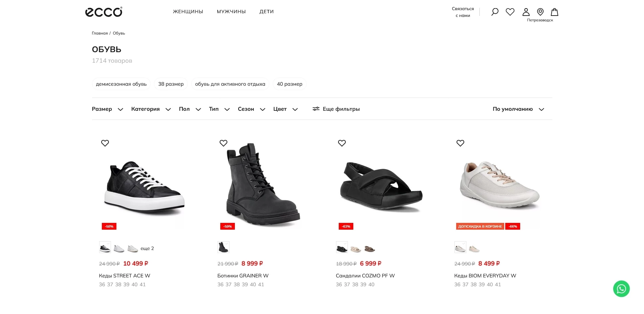Add Ботинки GRAINER W to favorites
This screenshot has height=314, width=644.
pyautogui.click(x=223, y=143)
